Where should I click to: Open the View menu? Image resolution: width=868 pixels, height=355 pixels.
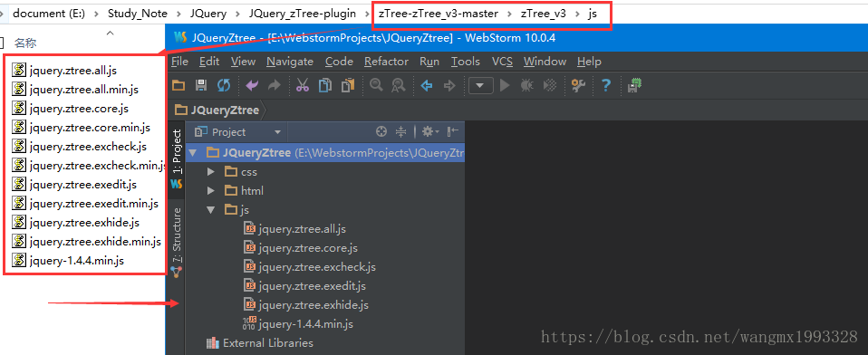243,62
